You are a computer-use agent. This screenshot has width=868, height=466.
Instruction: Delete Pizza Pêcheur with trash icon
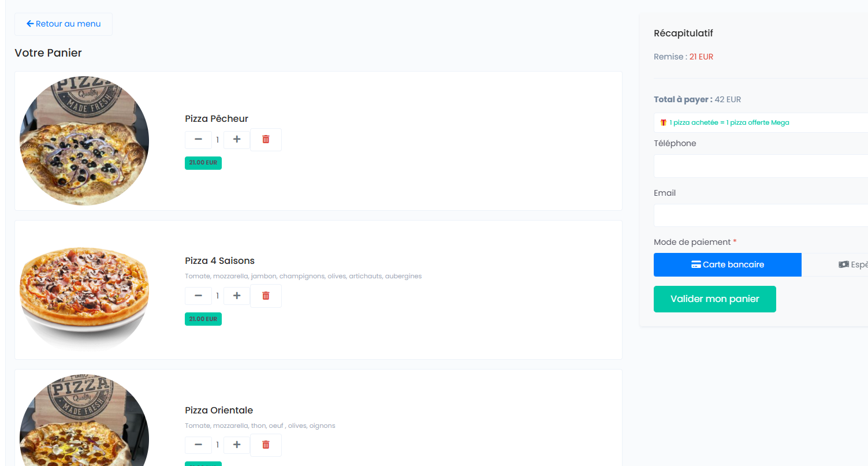[266, 140]
